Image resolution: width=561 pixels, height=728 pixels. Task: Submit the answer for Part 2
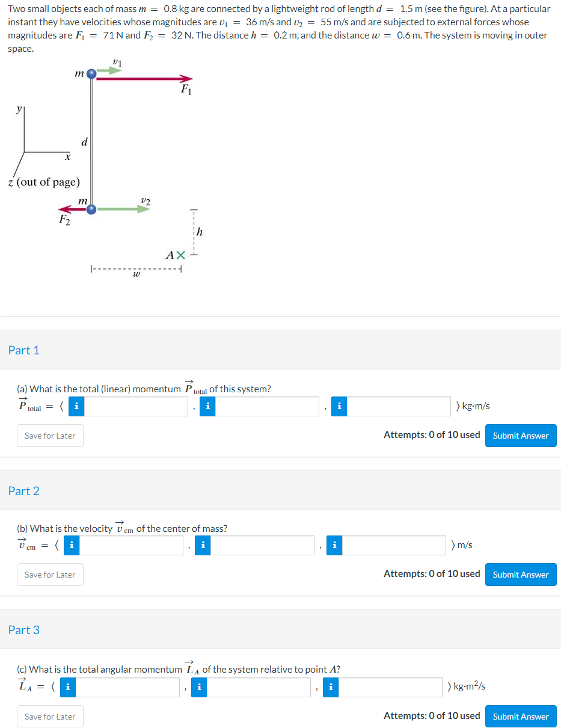(520, 574)
